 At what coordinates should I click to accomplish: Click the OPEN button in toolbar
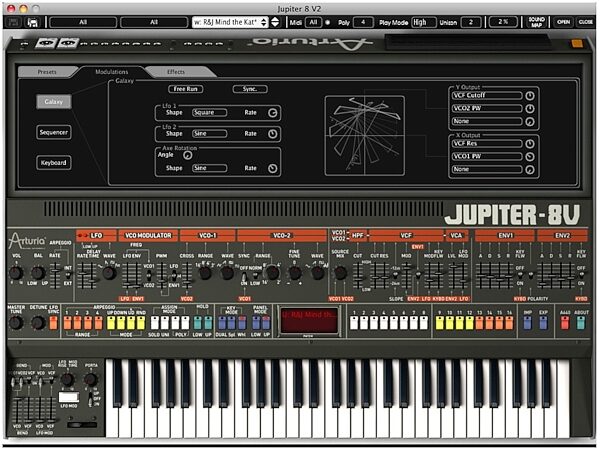click(x=563, y=22)
